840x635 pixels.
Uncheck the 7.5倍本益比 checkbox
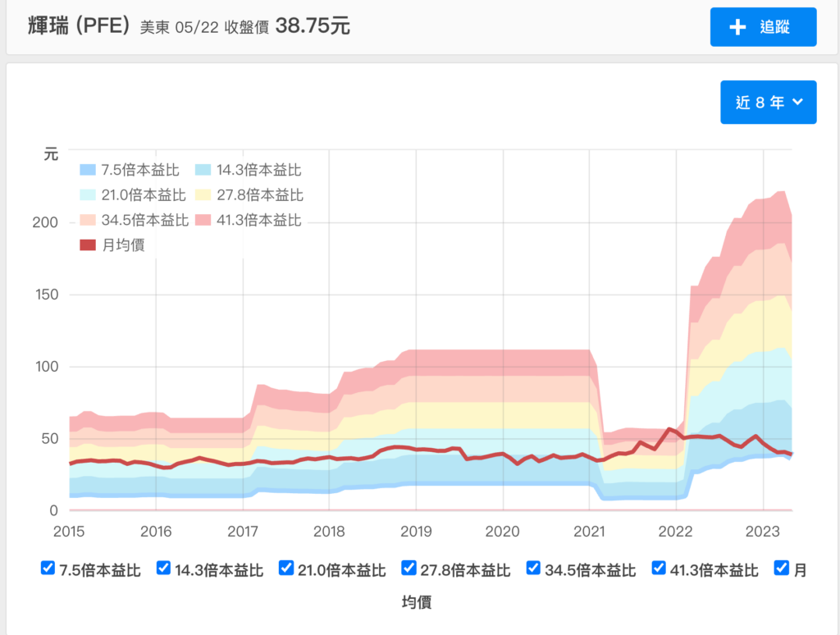pos(47,567)
